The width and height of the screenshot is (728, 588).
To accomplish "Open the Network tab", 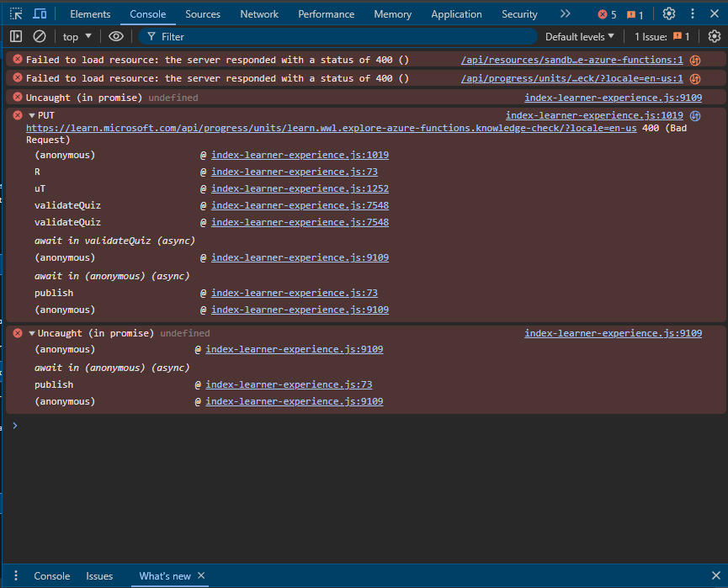I will [259, 14].
